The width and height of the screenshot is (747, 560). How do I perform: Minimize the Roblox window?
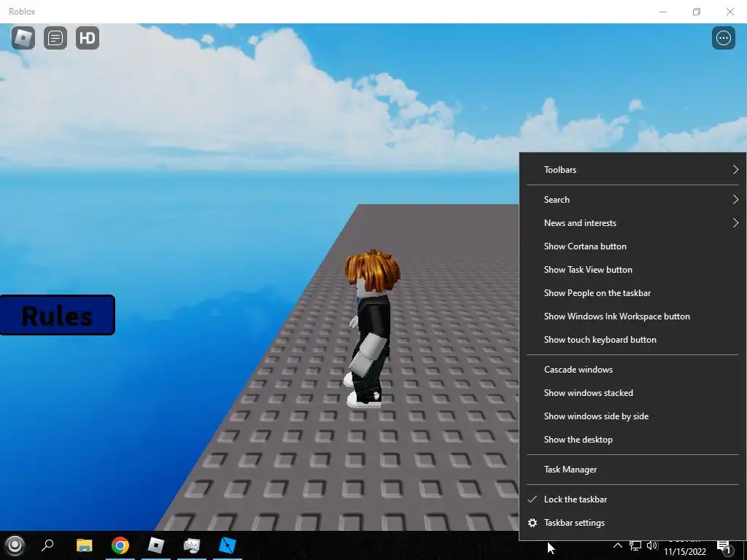click(662, 12)
